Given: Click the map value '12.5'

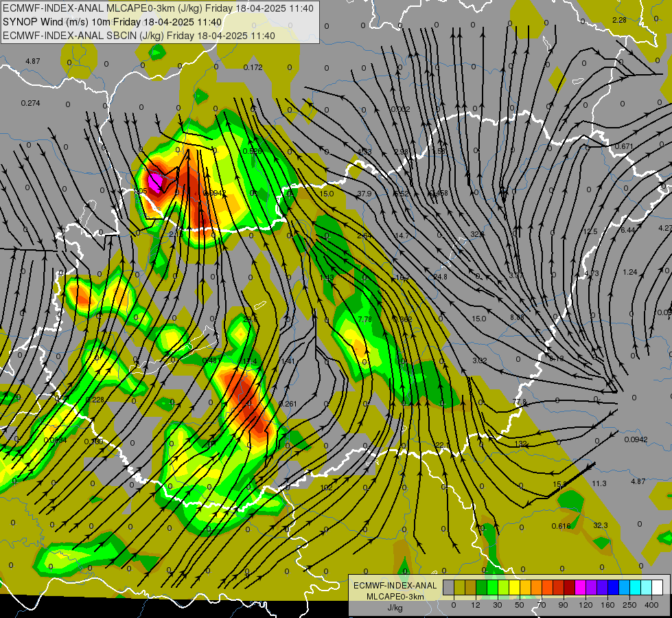Looking at the screenshot, I should 590,231.
